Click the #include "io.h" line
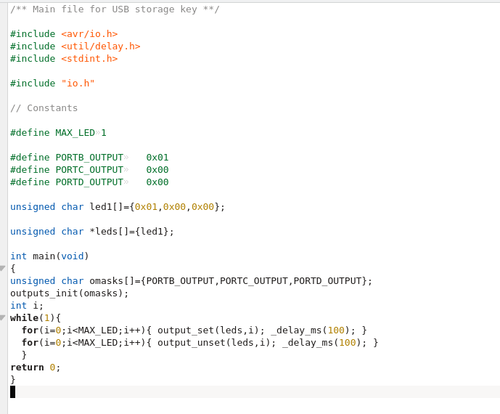The height and width of the screenshot is (414, 500). click(x=52, y=83)
